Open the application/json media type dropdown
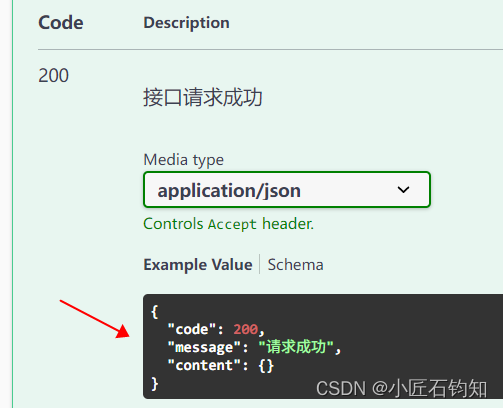 pyautogui.click(x=287, y=190)
